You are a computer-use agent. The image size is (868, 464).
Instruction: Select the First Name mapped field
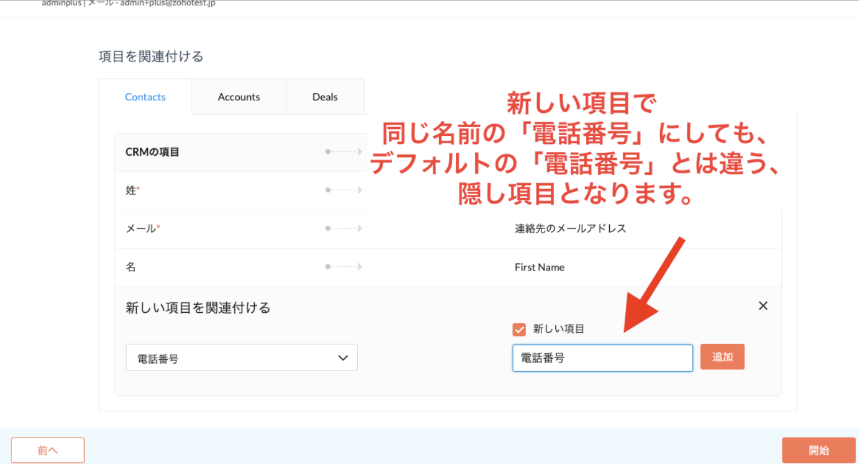(x=539, y=268)
